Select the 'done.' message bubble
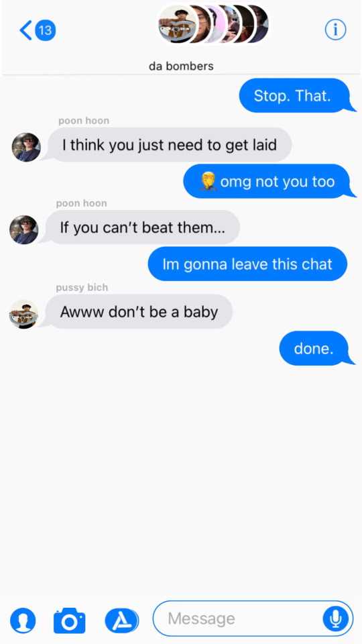The width and height of the screenshot is (362, 644). coord(316,348)
